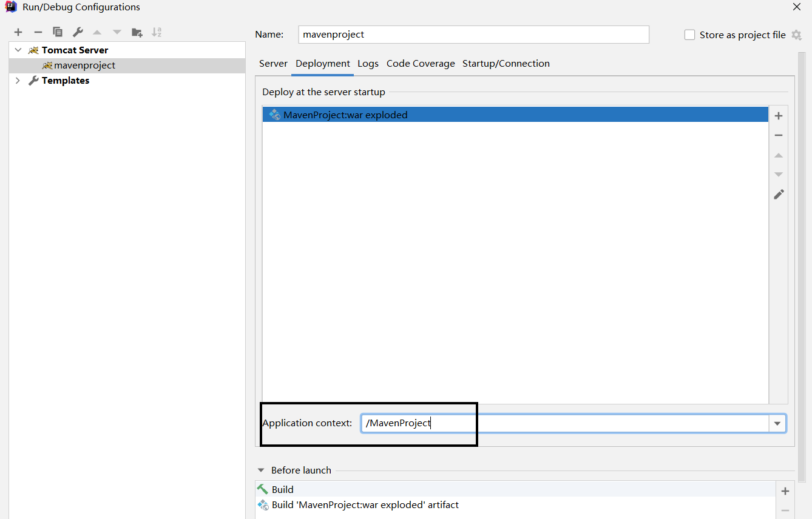Viewport: 812px width, 519px height.
Task: Add a new run configuration
Action: point(18,32)
